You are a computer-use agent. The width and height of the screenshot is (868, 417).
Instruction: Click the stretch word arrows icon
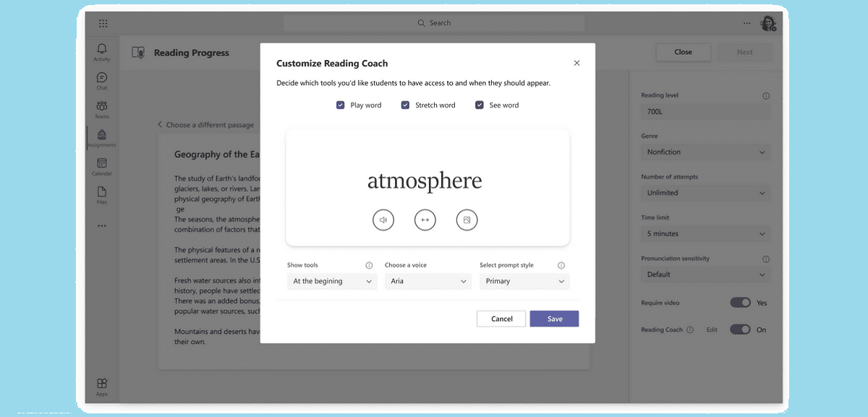(425, 220)
